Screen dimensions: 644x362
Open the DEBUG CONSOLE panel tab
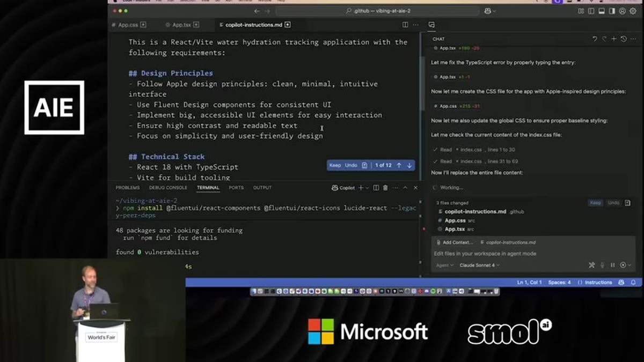coord(168,188)
